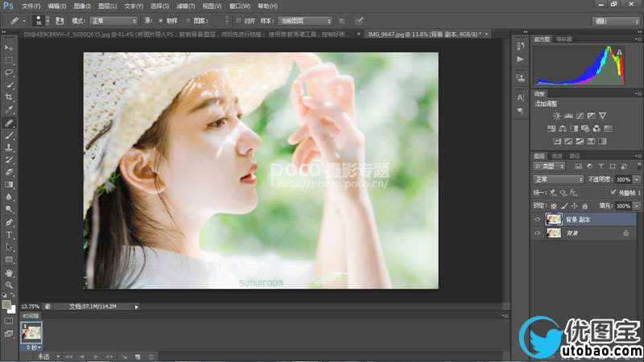Open 图像(I) menu
This screenshot has width=644, height=362.
pos(82,6)
